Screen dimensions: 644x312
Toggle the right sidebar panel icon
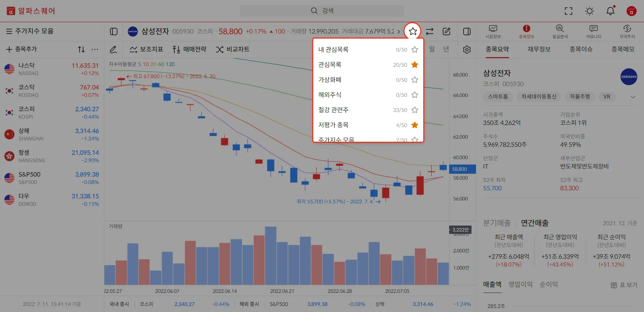point(467,32)
